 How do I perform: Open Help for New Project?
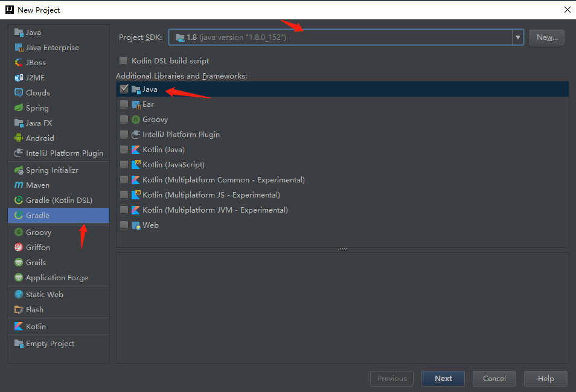(x=546, y=378)
